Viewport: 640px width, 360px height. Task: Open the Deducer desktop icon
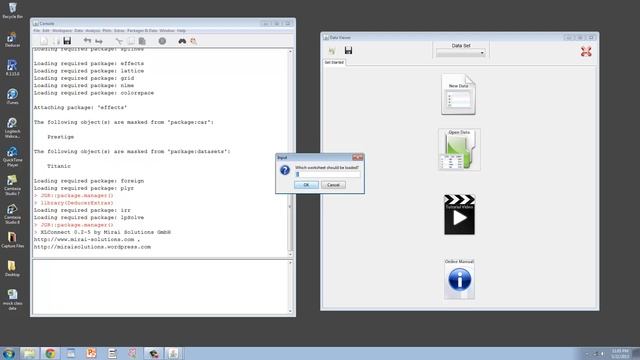point(12,40)
